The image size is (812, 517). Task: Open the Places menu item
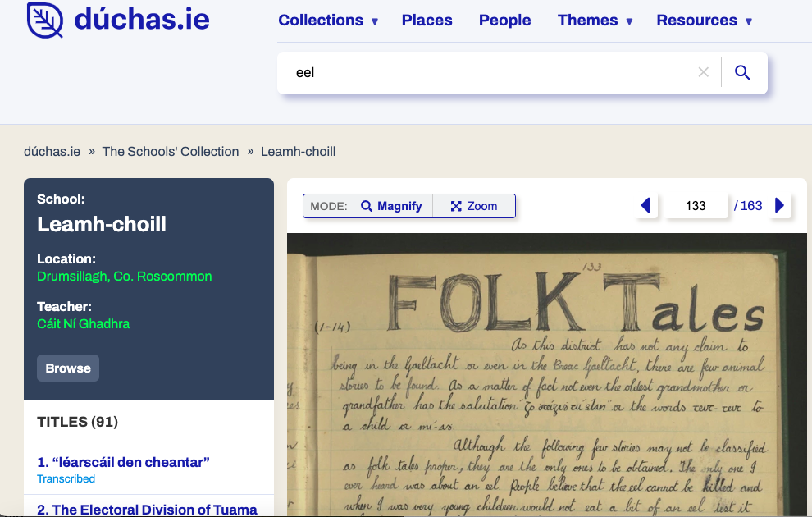tap(427, 21)
